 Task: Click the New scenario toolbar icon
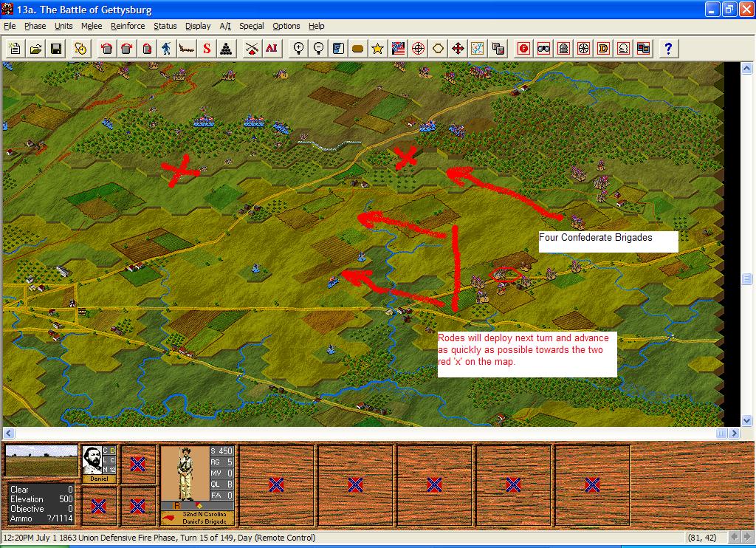click(x=15, y=49)
